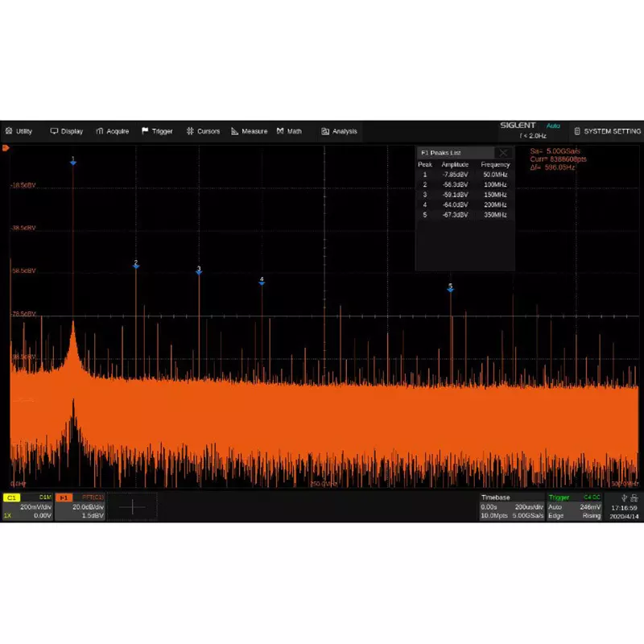Click the -18.5dBV axis label
644x644 pixels.
[23, 185]
